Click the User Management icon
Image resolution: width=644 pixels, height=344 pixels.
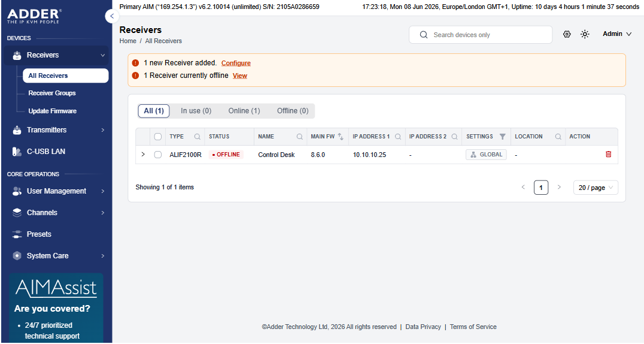pyautogui.click(x=17, y=191)
